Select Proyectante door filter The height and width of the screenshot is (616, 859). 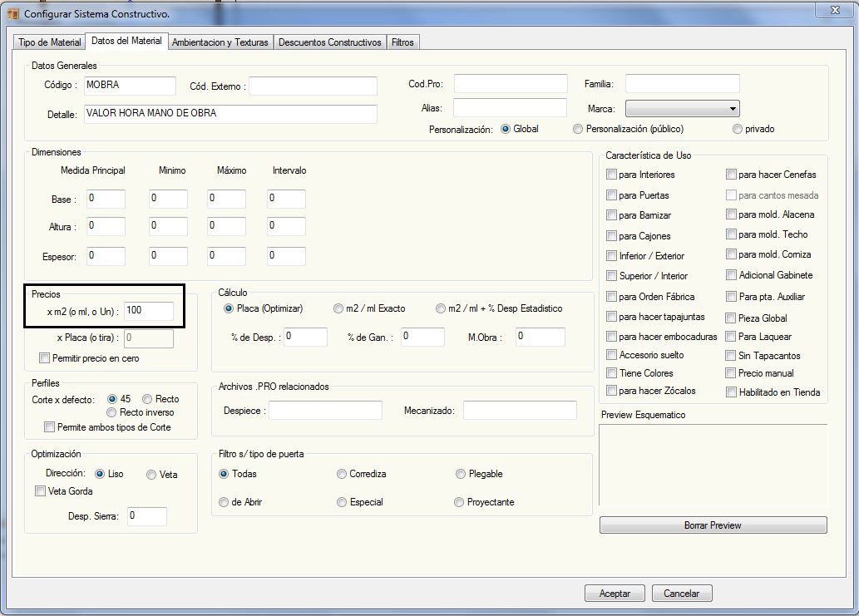point(459,502)
